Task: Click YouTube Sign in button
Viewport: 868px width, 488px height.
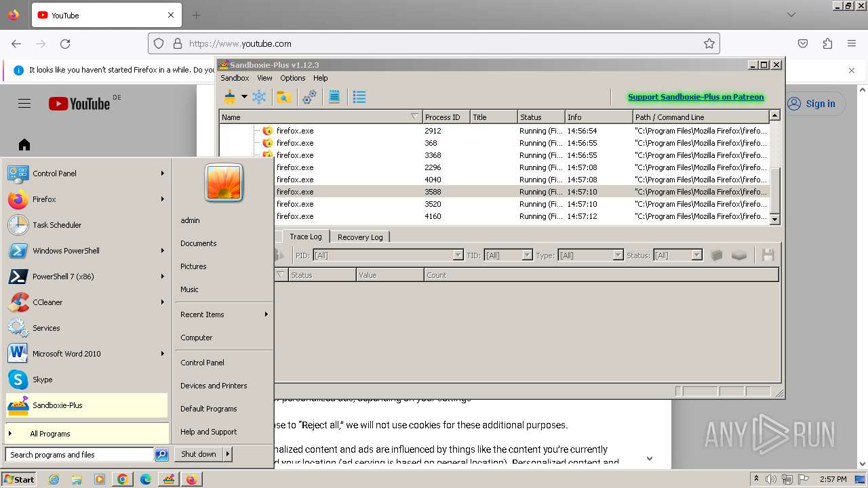Action: pos(811,104)
